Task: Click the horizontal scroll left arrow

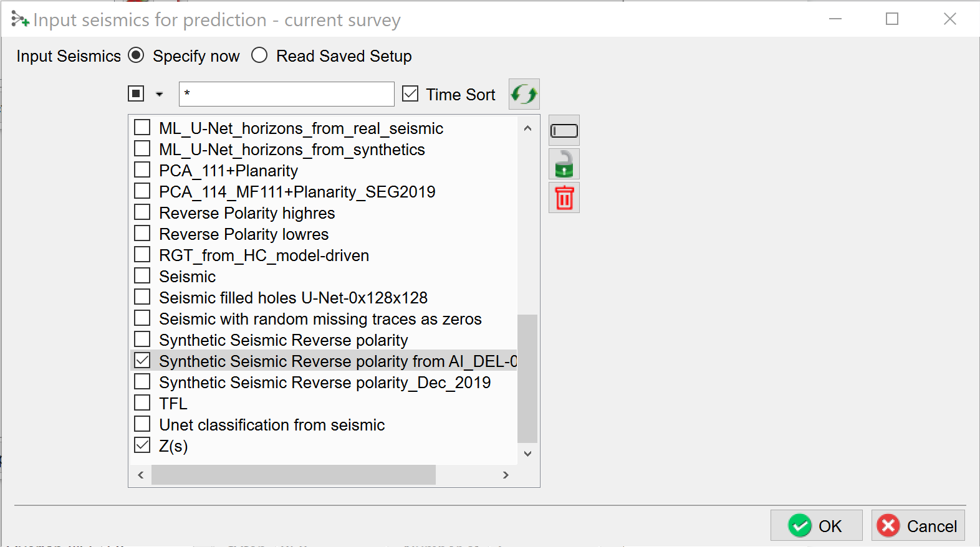Action: click(141, 475)
